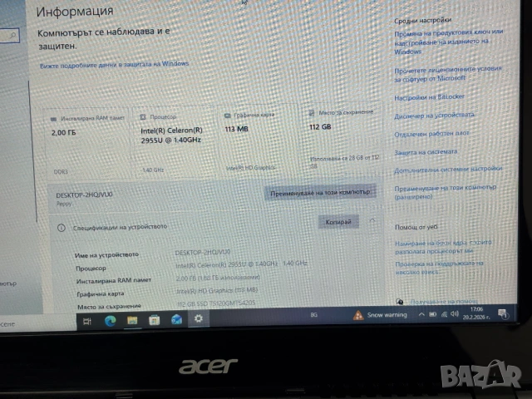Open Защита на системата link
The height and width of the screenshot is (399, 532).
pos(426,152)
